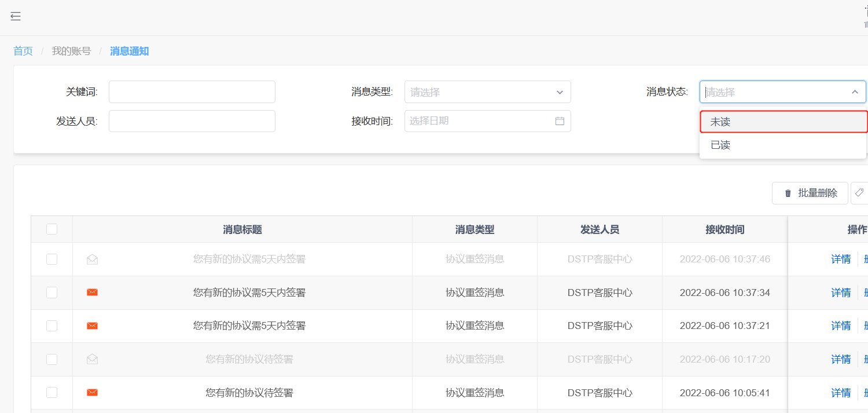
Task: Collapse the sidebar with the menu fold icon
Action: [16, 16]
